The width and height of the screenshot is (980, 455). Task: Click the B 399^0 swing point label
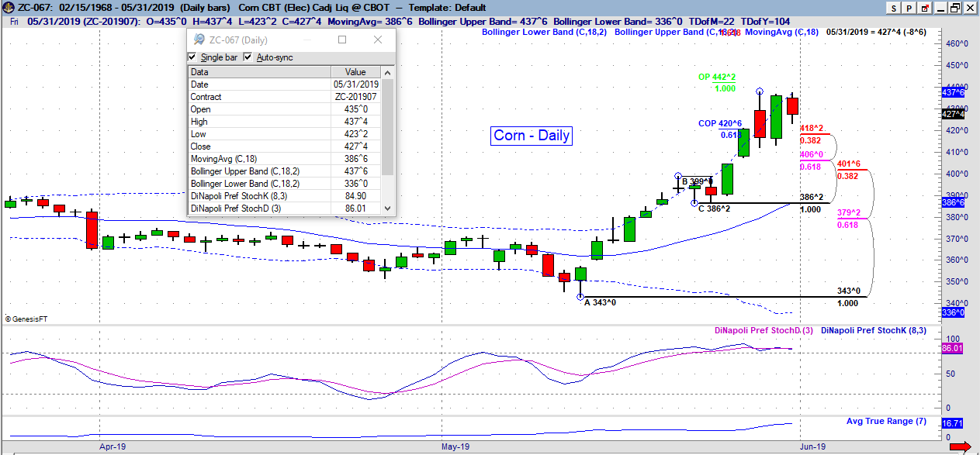point(697,181)
